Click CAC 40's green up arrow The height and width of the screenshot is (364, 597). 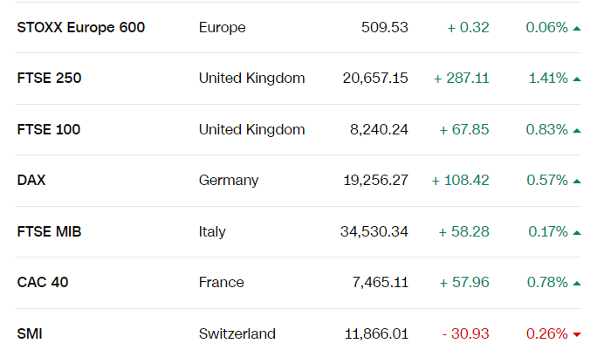pos(577,283)
